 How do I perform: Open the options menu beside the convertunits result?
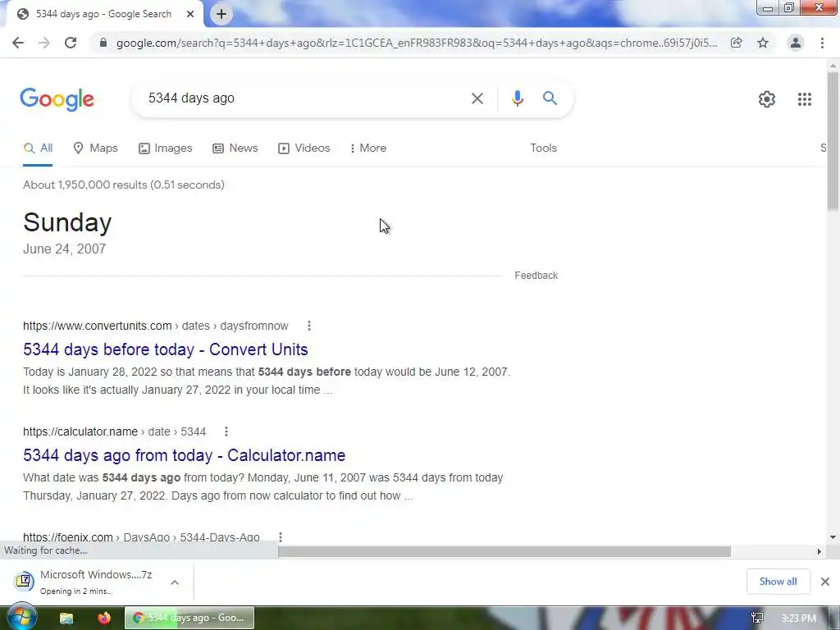[x=309, y=326]
